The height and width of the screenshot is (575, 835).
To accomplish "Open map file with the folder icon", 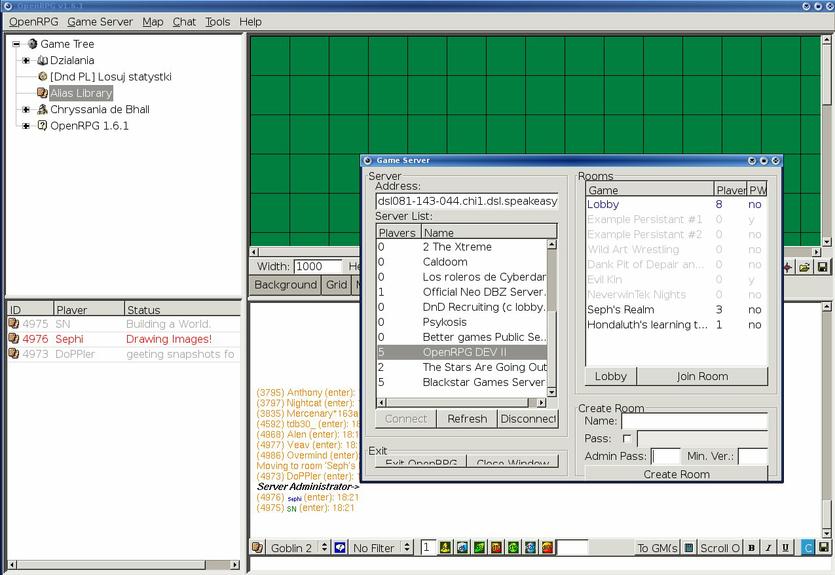I will coord(805,267).
